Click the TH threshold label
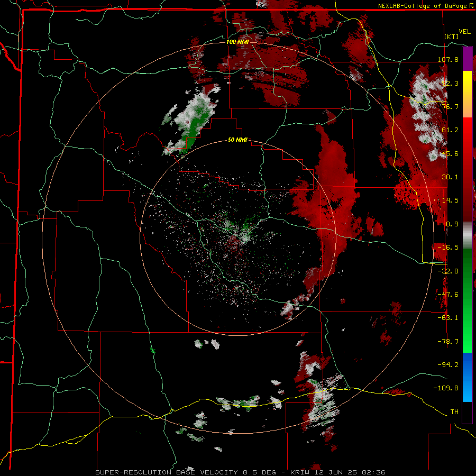This screenshot has height=476, width=476. pos(454,412)
